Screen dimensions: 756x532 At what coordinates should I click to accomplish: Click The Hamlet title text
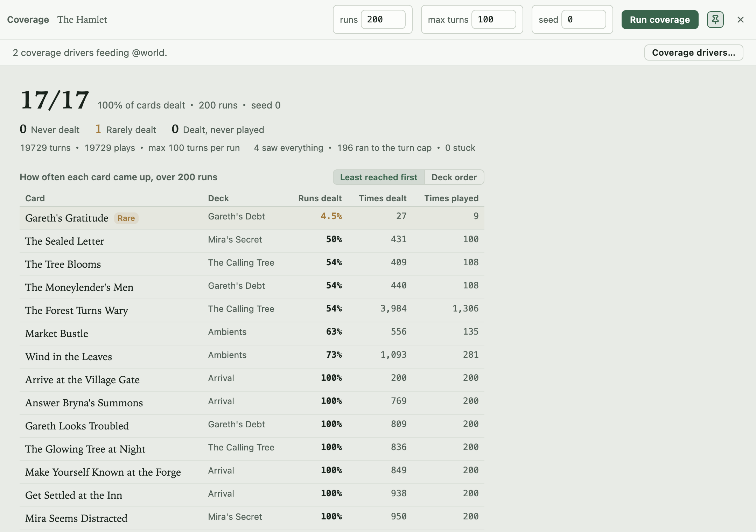82,20
